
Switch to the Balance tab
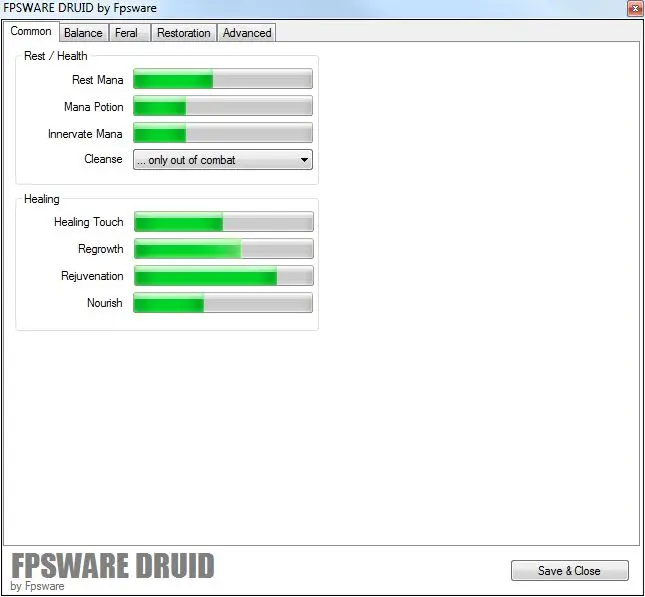pos(83,33)
